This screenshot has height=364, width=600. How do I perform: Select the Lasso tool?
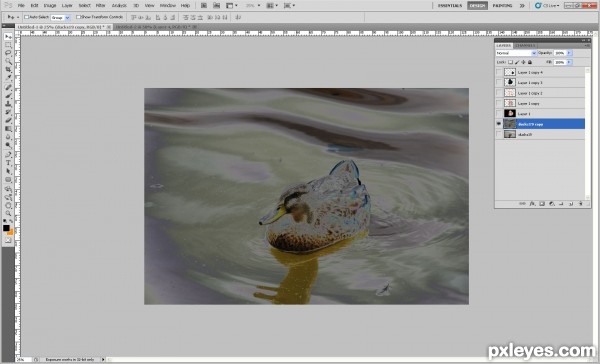8,53
